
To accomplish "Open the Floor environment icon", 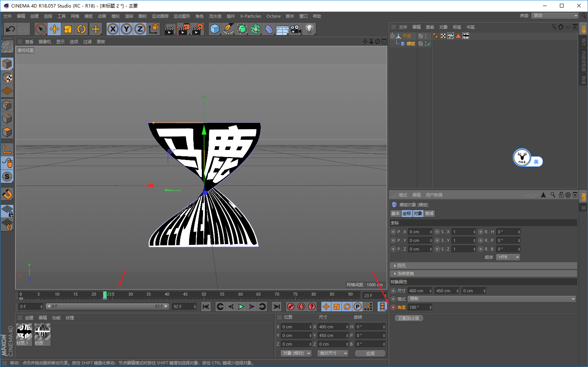I will pos(283,29).
